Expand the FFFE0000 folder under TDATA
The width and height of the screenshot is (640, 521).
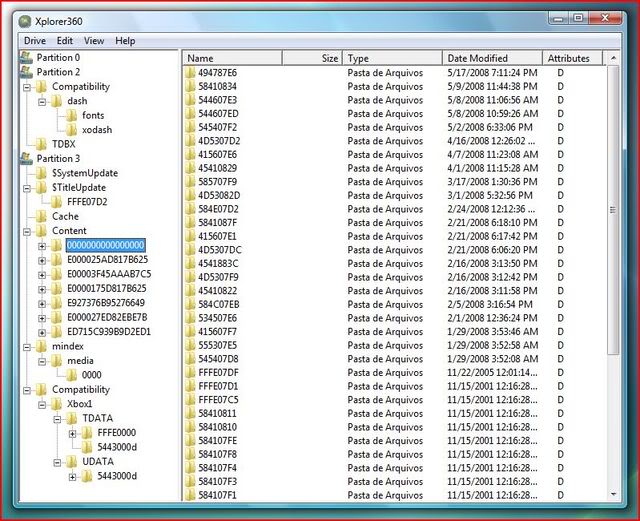point(72,433)
